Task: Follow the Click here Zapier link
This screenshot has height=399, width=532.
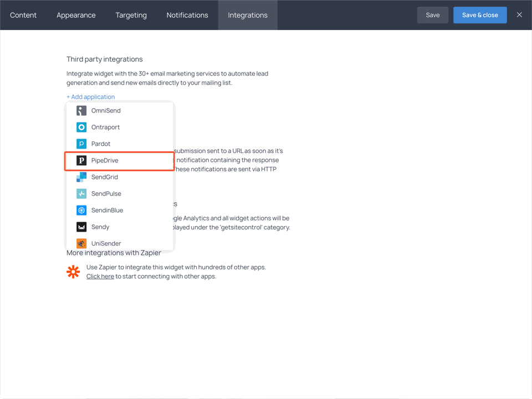Action: [100, 276]
